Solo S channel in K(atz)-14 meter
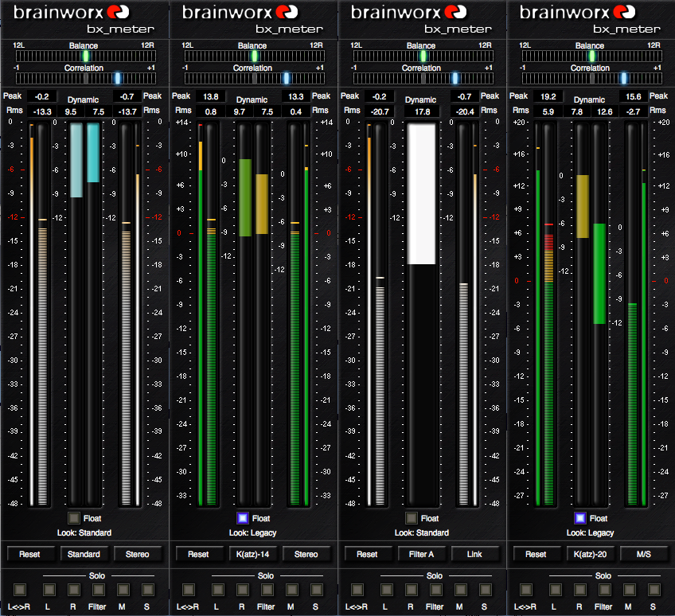The width and height of the screenshot is (675, 616). coord(317,590)
